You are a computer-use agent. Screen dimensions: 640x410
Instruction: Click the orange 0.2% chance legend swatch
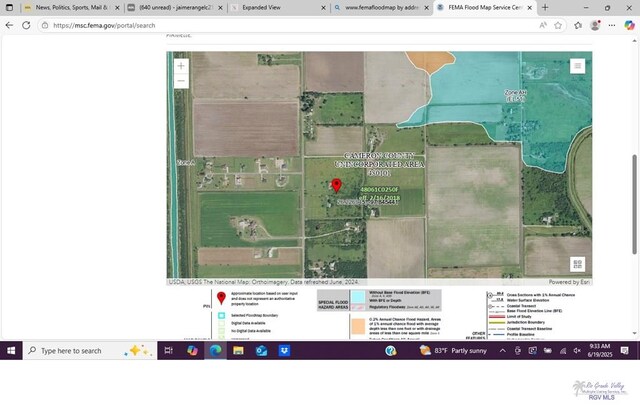(x=358, y=326)
